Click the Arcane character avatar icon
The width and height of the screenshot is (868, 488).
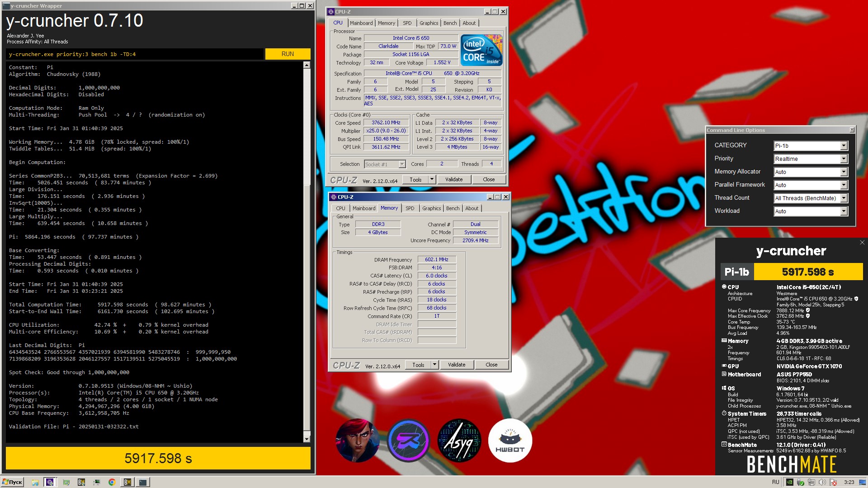(357, 440)
